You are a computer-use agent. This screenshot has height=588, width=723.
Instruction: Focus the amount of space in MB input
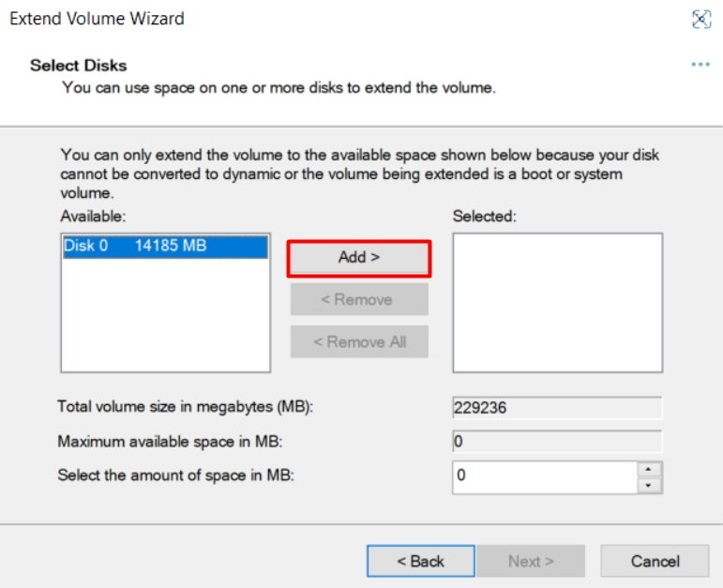(x=545, y=476)
